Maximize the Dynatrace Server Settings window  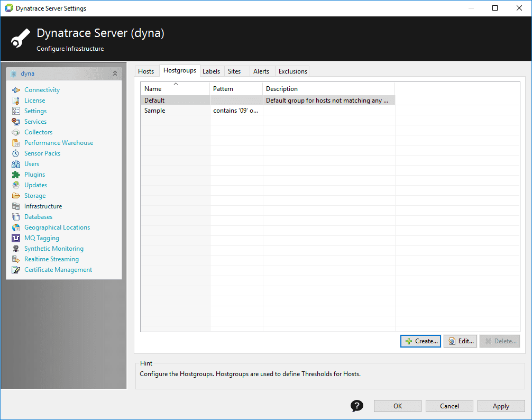click(x=495, y=8)
